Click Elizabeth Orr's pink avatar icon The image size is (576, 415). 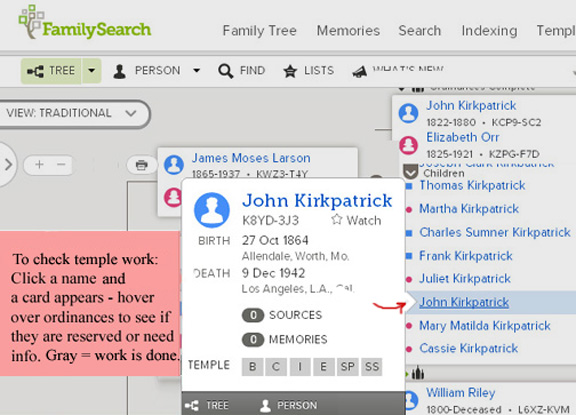pyautogui.click(x=408, y=145)
